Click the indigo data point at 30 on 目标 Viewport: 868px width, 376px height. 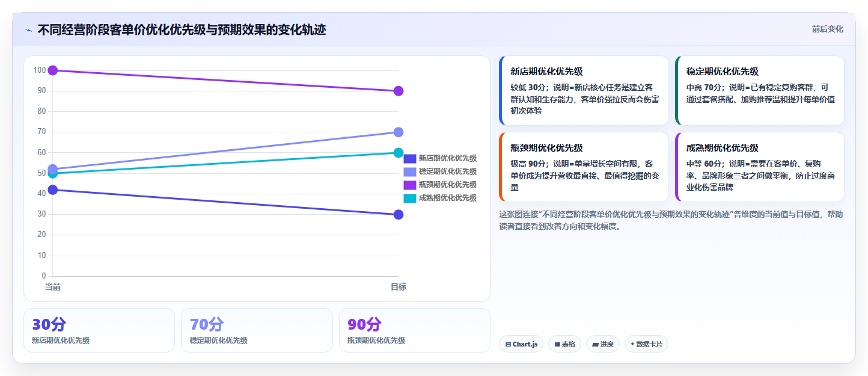click(398, 215)
